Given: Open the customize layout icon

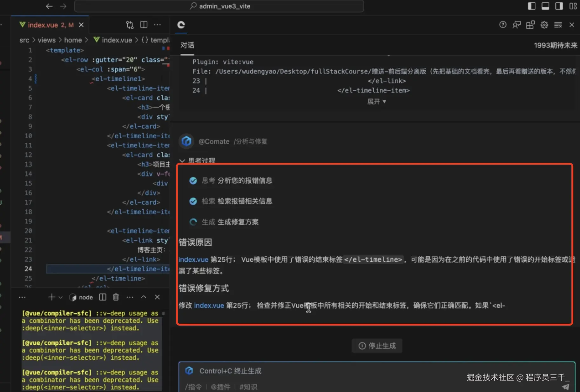Looking at the screenshot, I should (573, 6).
